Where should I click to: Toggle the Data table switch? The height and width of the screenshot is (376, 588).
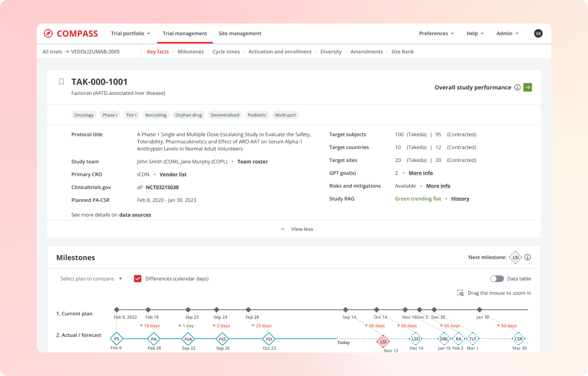pyautogui.click(x=497, y=279)
